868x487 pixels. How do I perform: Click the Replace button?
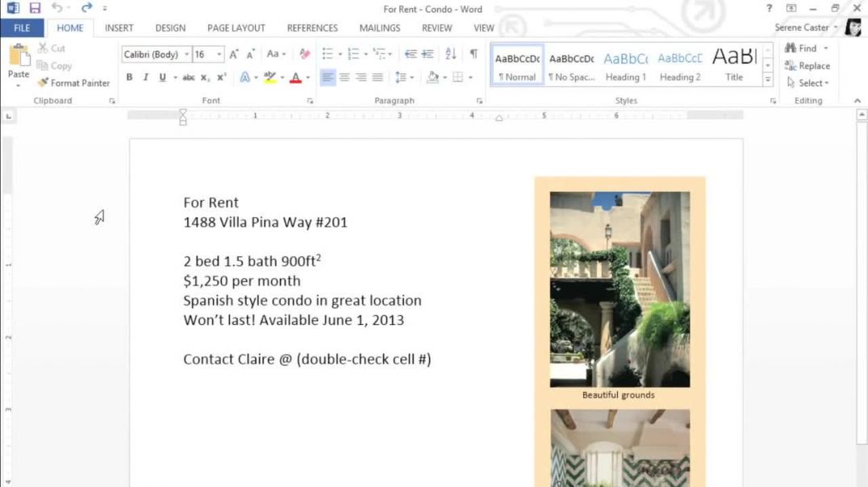tap(807, 65)
